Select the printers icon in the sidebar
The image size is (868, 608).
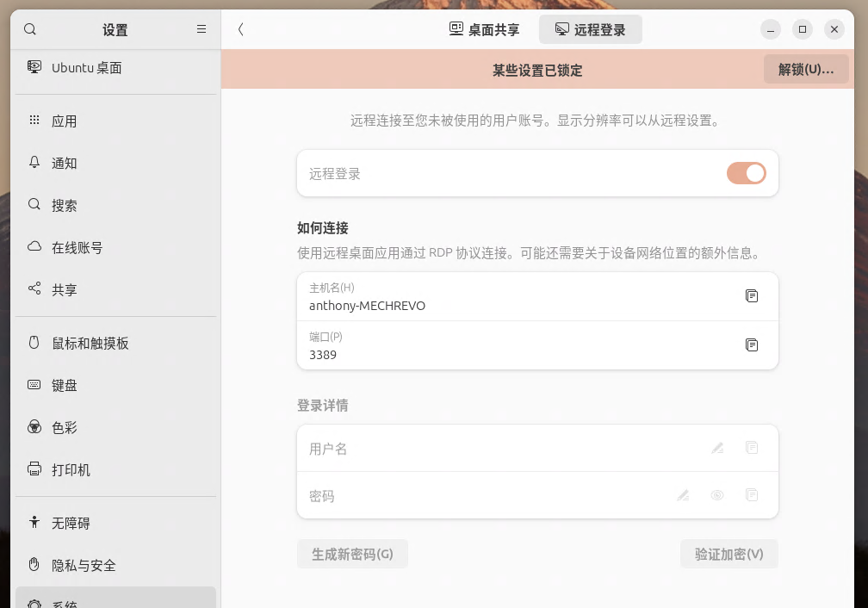34,469
